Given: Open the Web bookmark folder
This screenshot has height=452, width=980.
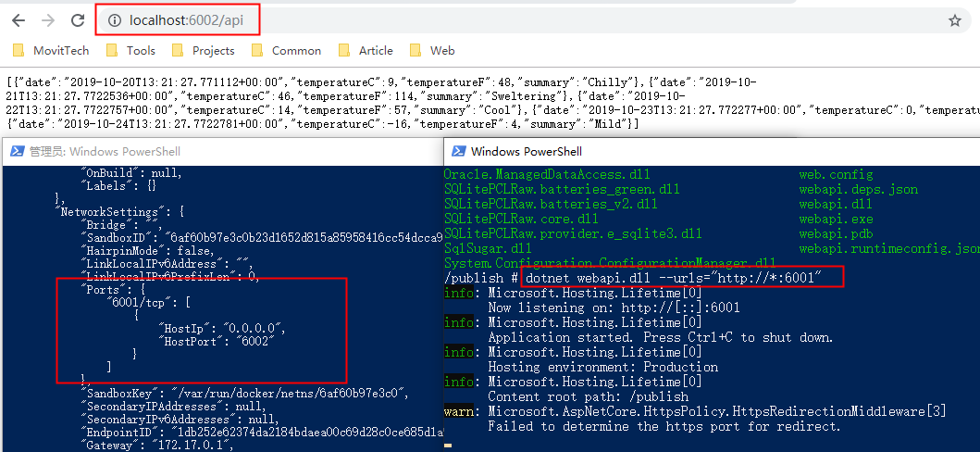Looking at the screenshot, I should [x=432, y=51].
